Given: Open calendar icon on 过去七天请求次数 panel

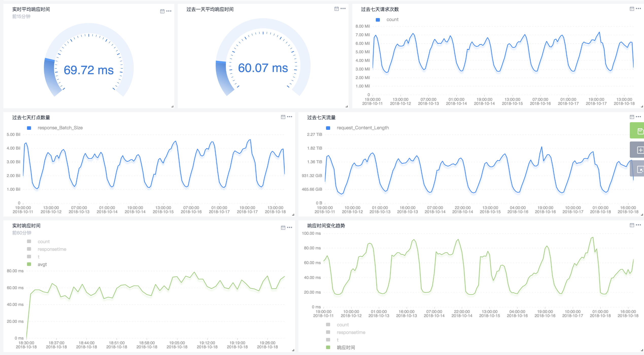Looking at the screenshot, I should (x=632, y=9).
